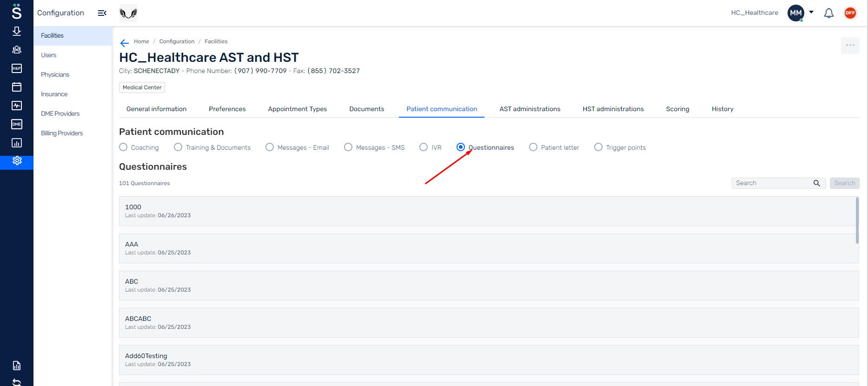Open the three-dots more options menu
The height and width of the screenshot is (386, 868).
(850, 45)
